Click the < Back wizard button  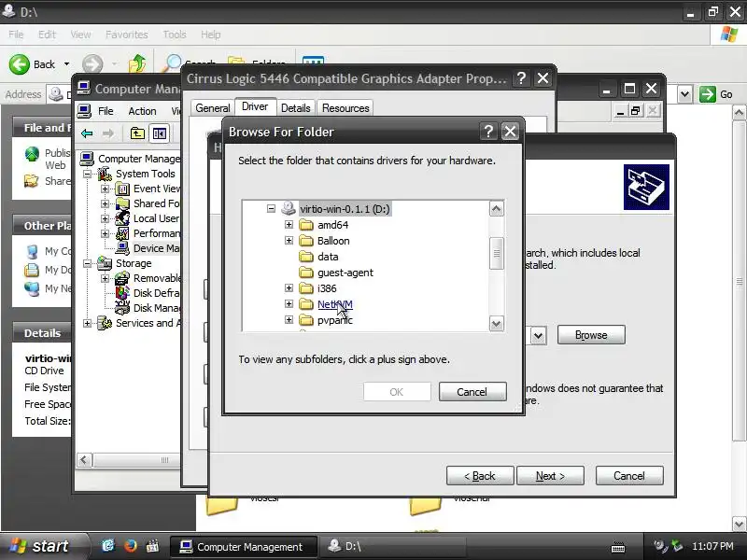tap(480, 476)
